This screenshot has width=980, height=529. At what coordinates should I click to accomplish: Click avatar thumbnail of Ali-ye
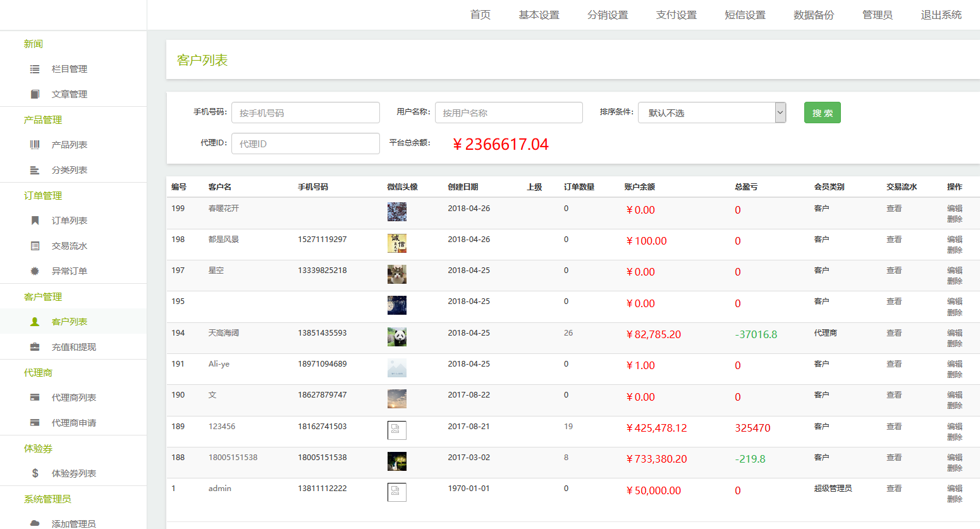coord(397,367)
